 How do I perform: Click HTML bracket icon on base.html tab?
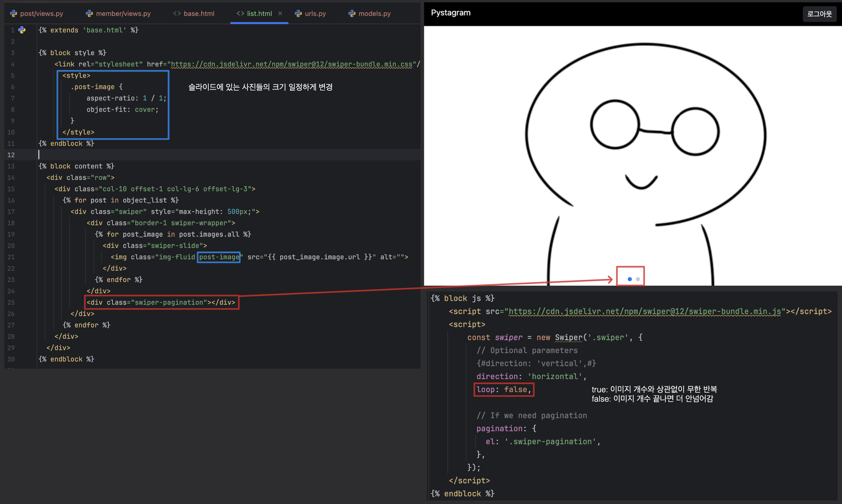(x=177, y=14)
